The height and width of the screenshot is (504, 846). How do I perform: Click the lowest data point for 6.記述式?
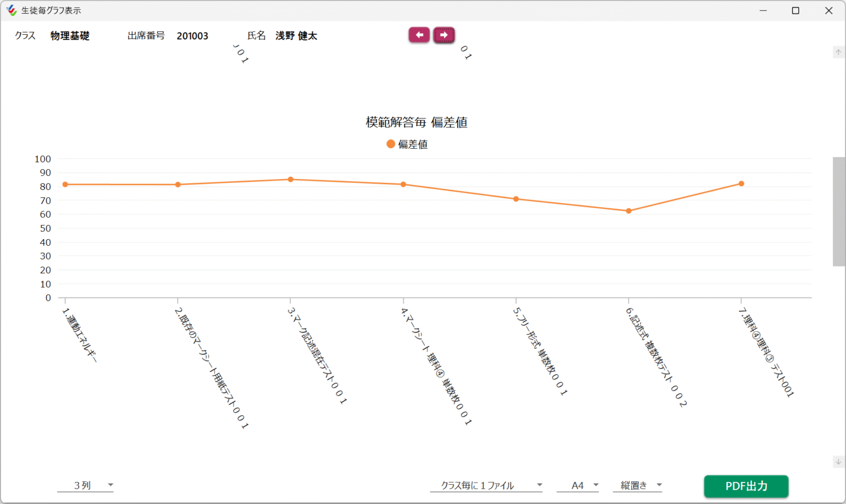click(x=628, y=211)
